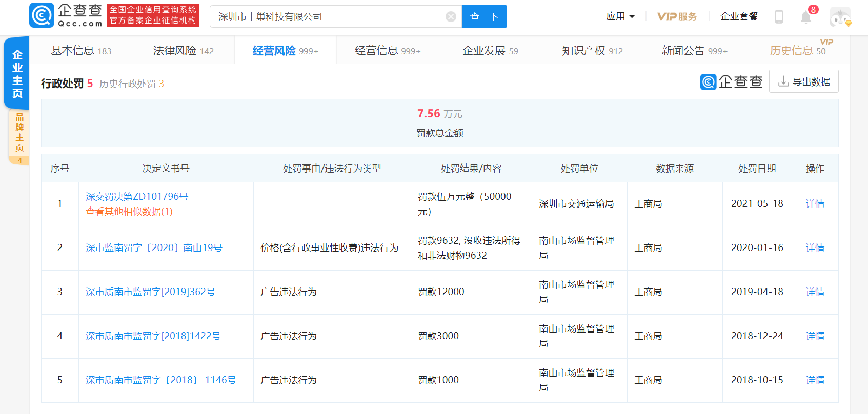868x414 pixels.
Task: Switch to the 基本信息 tab
Action: click(x=81, y=51)
